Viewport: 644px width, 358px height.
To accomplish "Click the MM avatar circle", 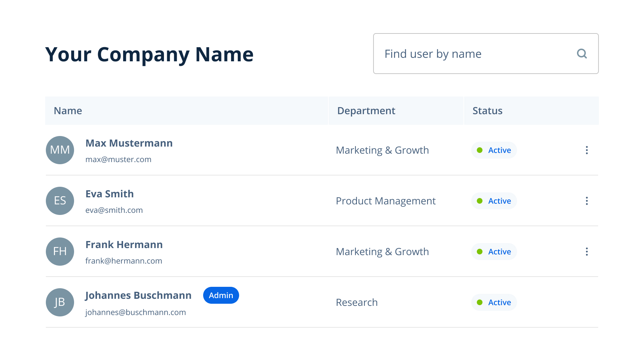I will [60, 150].
